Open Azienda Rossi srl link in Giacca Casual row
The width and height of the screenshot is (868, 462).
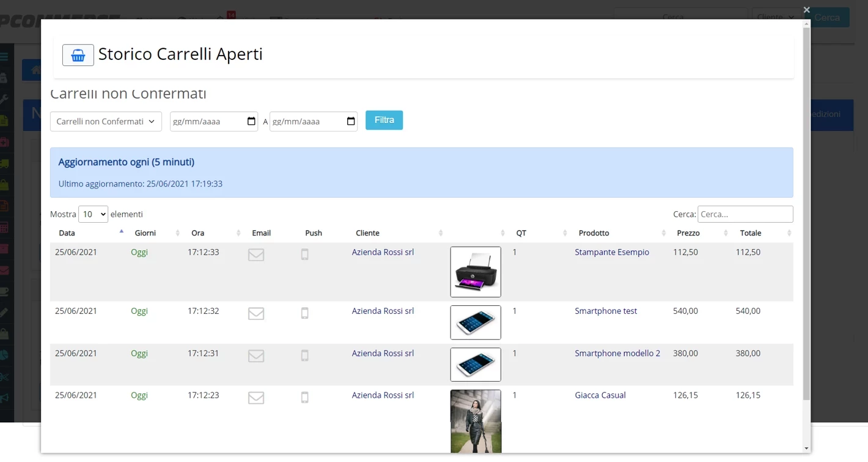click(x=383, y=395)
